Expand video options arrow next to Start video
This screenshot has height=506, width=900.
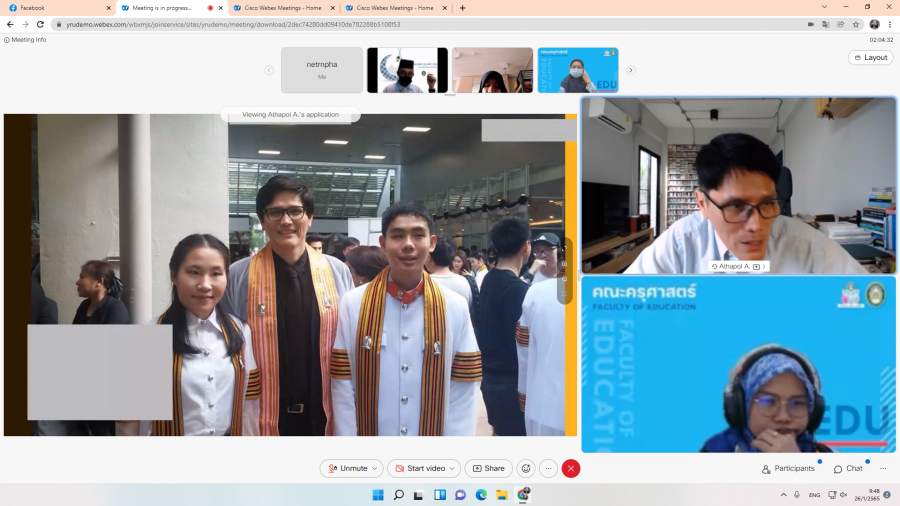pos(453,468)
